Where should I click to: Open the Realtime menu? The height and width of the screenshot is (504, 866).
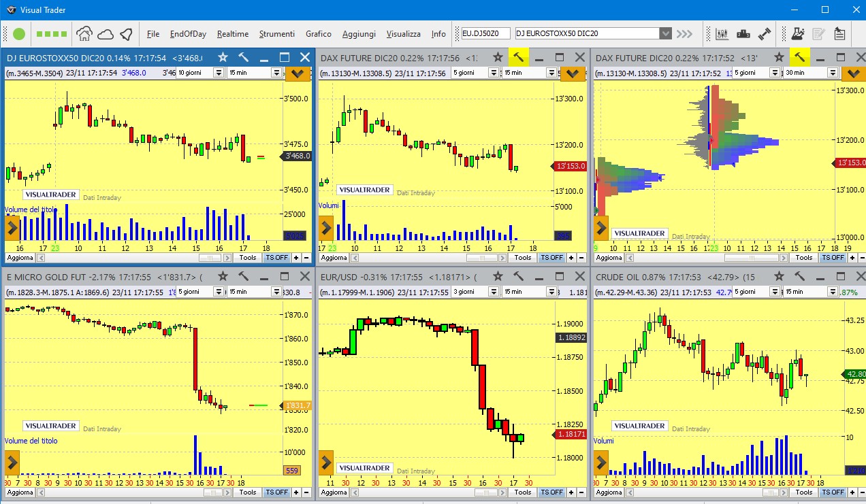point(233,34)
